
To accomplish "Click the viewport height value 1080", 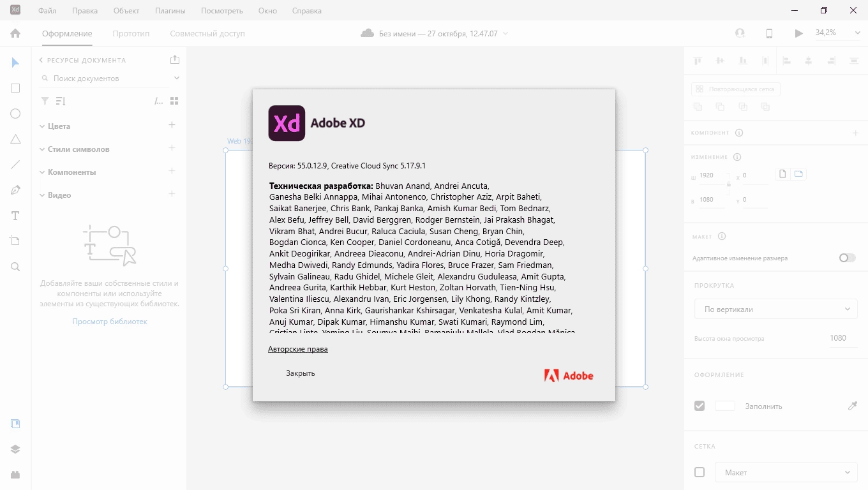I will point(838,338).
